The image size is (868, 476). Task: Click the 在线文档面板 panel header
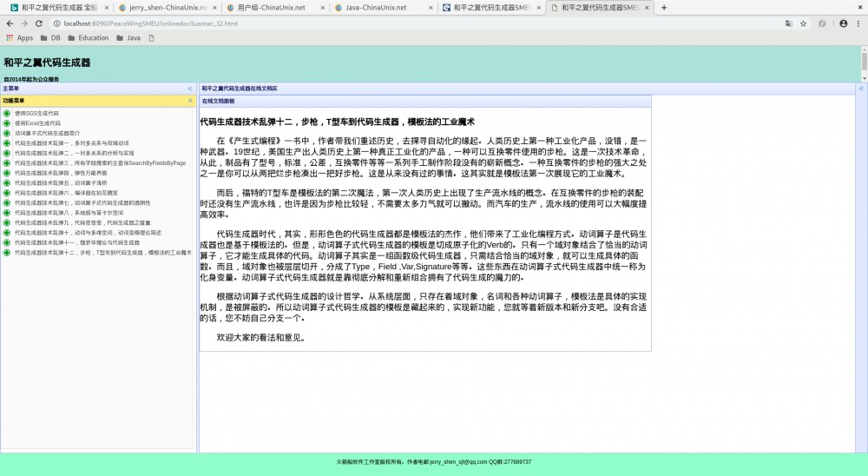425,101
